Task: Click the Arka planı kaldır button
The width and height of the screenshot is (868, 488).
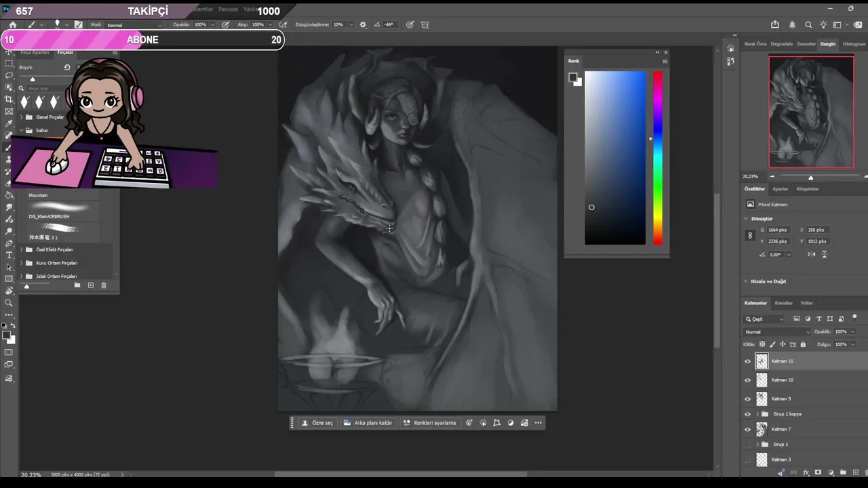Action: (368, 423)
